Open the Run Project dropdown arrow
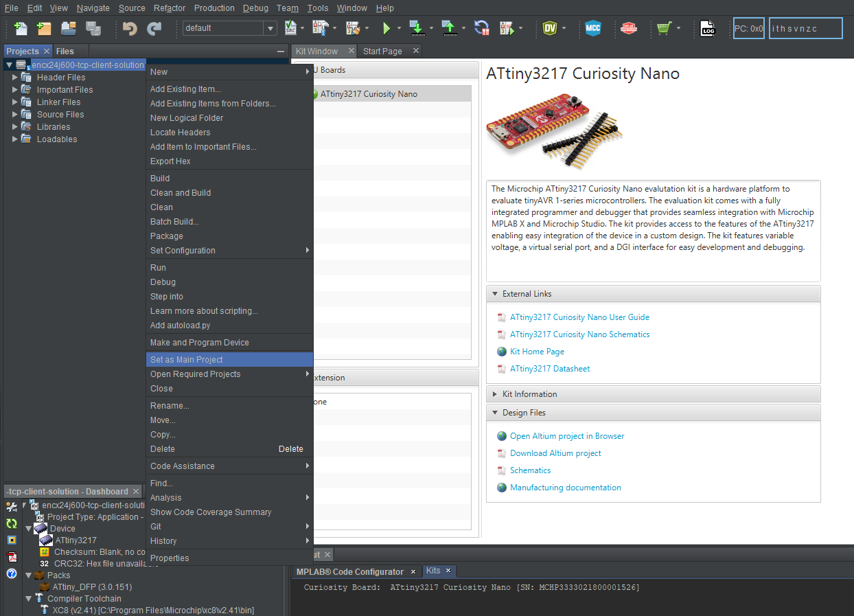The width and height of the screenshot is (854, 616). pyautogui.click(x=399, y=28)
